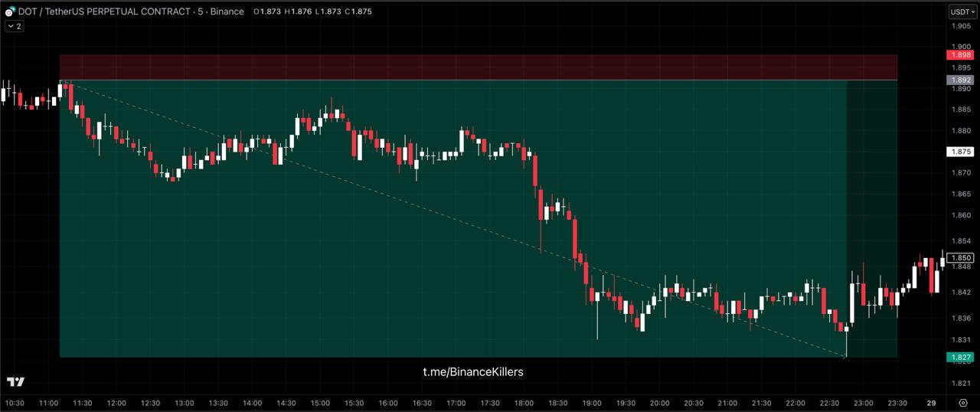Click the 19:30 time axis label
980x412 pixels.
click(x=626, y=403)
